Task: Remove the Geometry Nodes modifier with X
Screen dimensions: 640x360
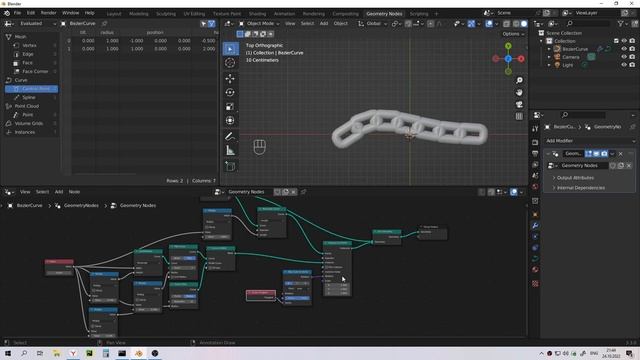Action: 621,154
